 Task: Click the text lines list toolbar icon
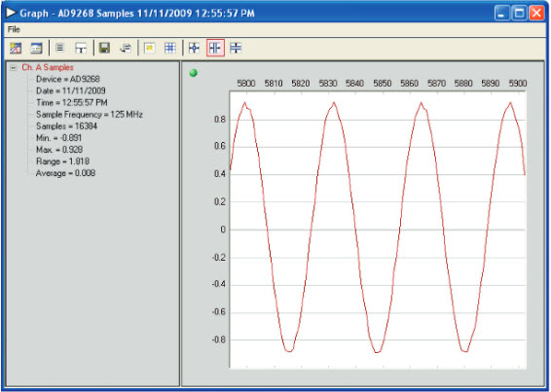coord(60,48)
